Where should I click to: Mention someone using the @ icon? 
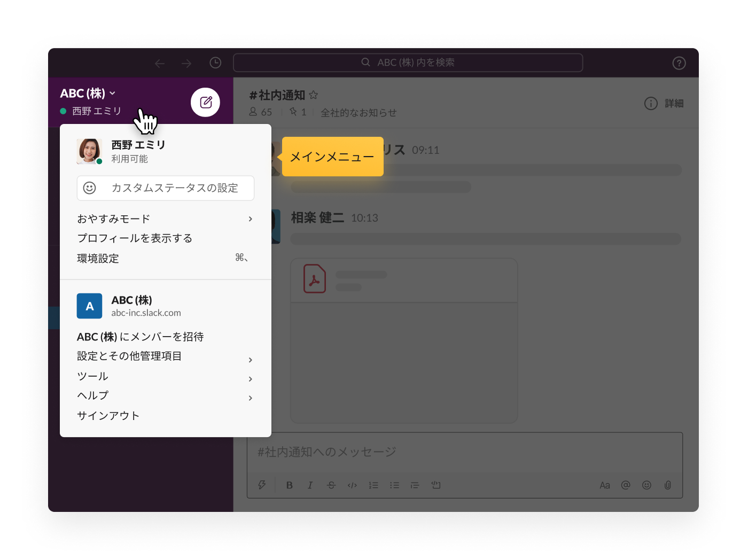[x=626, y=485]
